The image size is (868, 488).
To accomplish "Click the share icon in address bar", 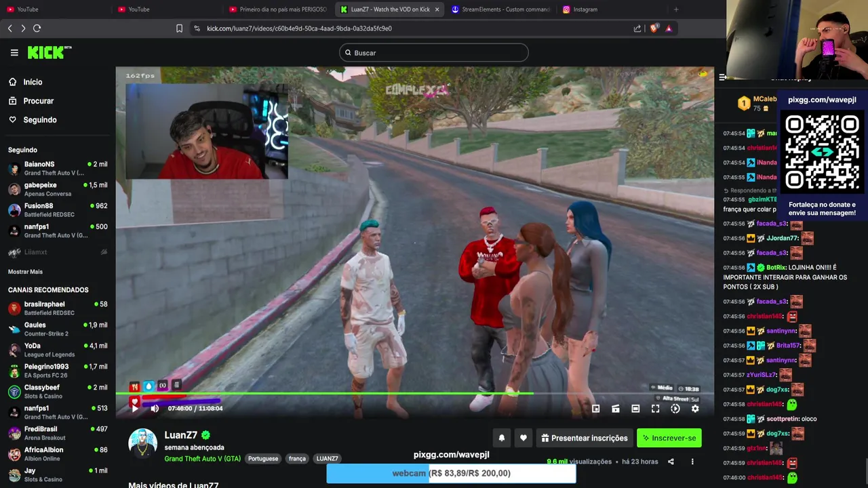I will point(637,28).
